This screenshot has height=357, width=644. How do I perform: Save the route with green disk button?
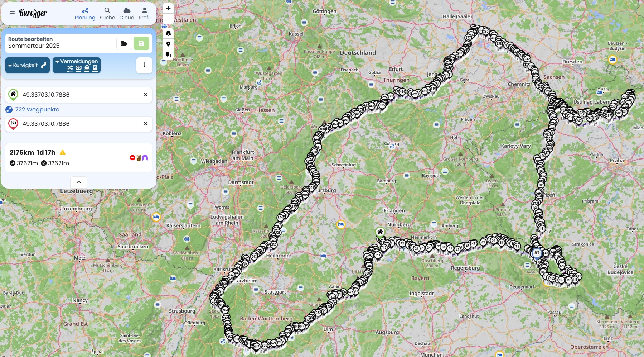tap(141, 43)
